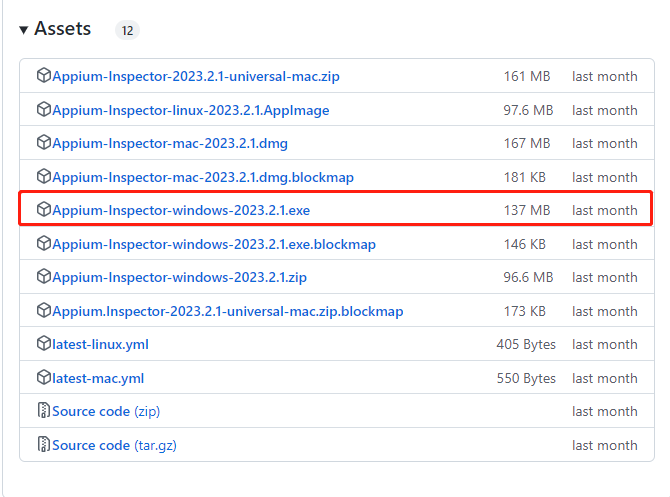Click the Assets heading text
670x497 pixels.
pos(63,29)
